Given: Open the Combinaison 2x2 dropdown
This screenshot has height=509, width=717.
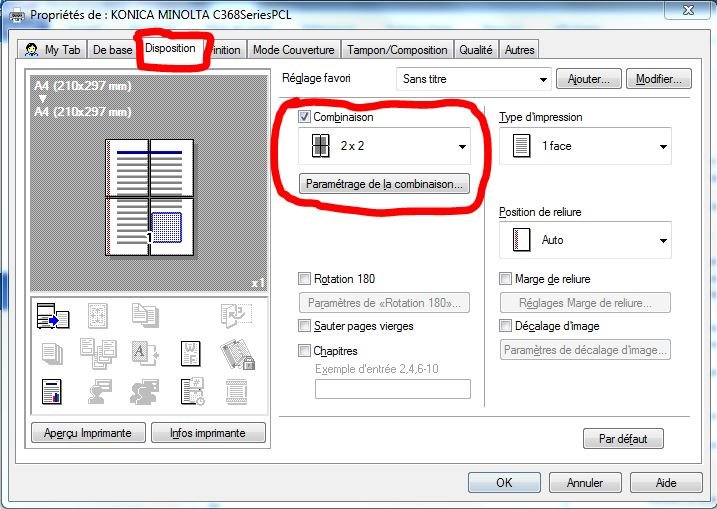Looking at the screenshot, I should coord(384,146).
